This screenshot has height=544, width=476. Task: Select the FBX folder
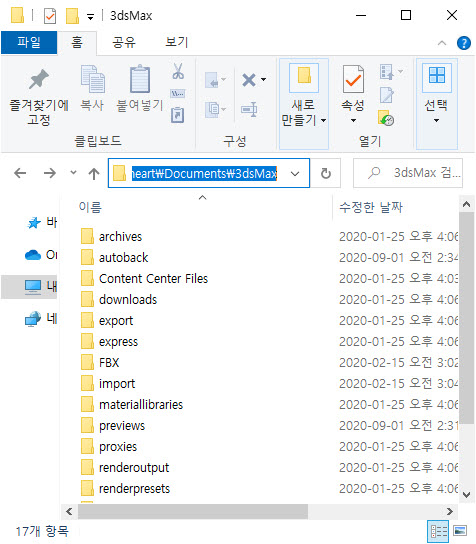[109, 363]
